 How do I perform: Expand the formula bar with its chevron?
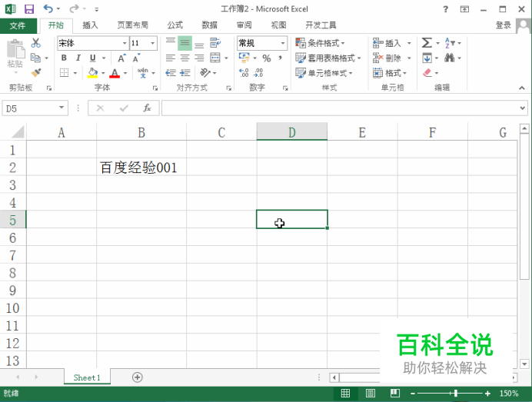tap(523, 108)
